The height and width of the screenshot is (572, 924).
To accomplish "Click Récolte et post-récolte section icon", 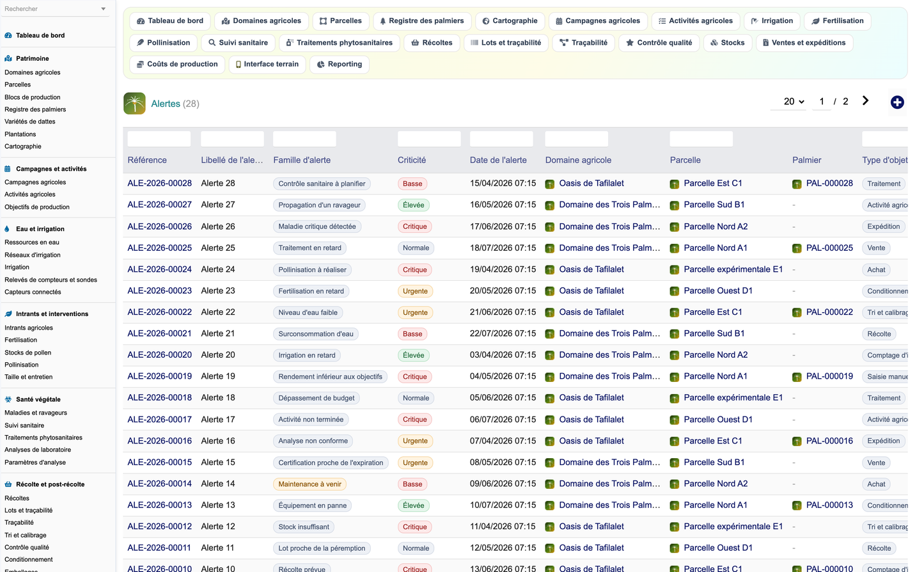I will tap(8, 484).
